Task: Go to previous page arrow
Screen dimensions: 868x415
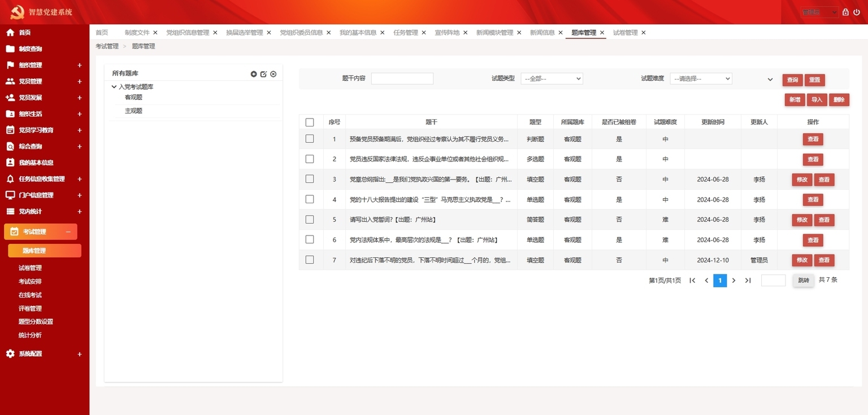Action: point(706,281)
